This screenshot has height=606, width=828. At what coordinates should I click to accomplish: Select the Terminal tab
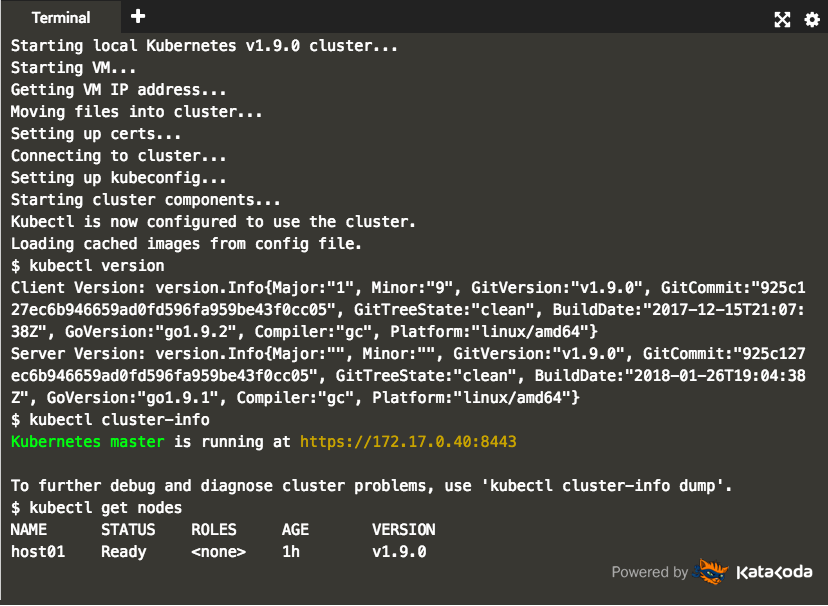click(x=61, y=17)
